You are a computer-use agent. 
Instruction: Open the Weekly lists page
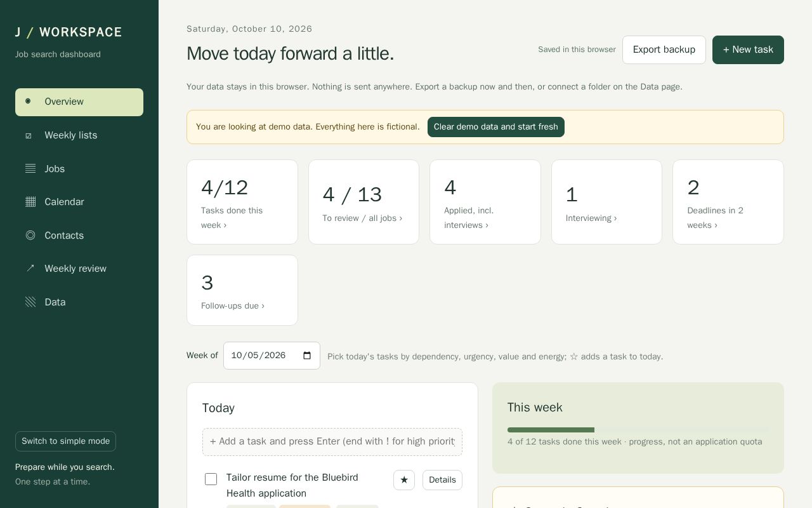click(79, 135)
